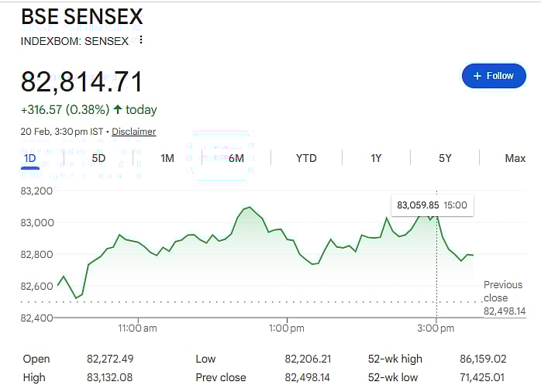Select the 6M time range tab

pyautogui.click(x=236, y=158)
